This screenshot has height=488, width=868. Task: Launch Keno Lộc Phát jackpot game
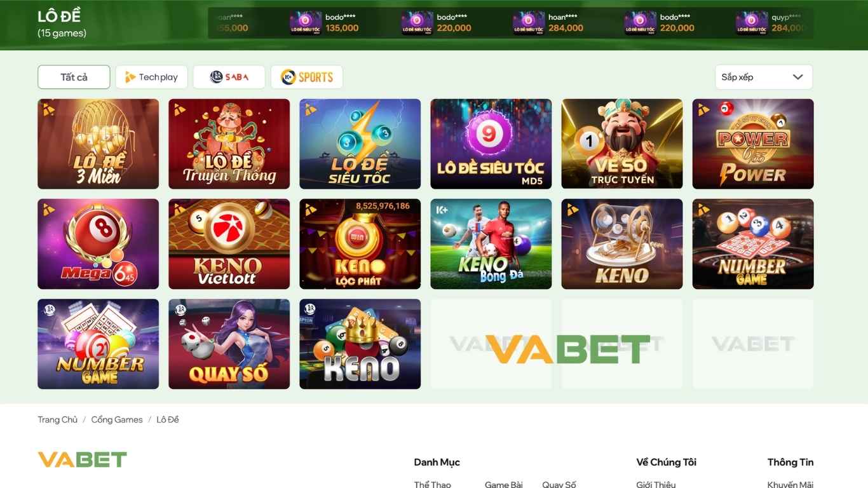click(x=360, y=244)
